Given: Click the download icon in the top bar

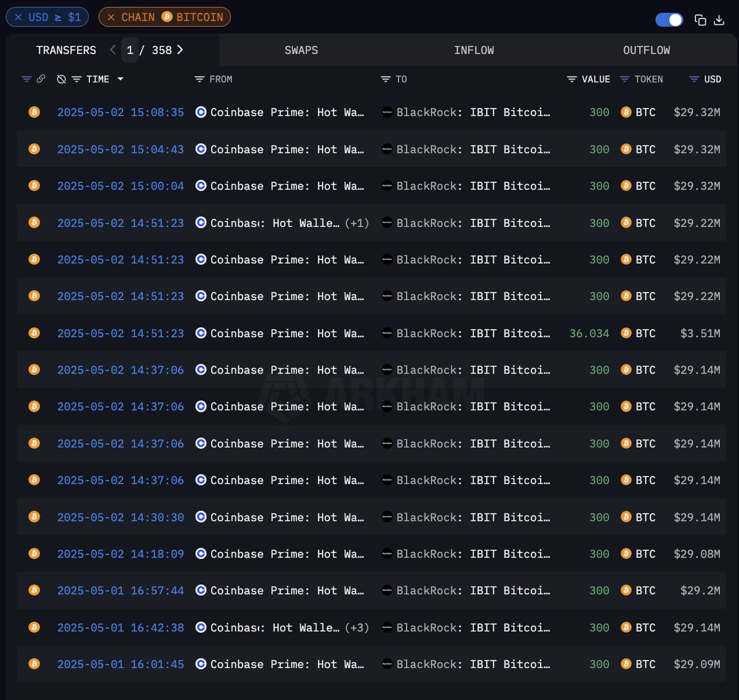Looking at the screenshot, I should coord(719,20).
